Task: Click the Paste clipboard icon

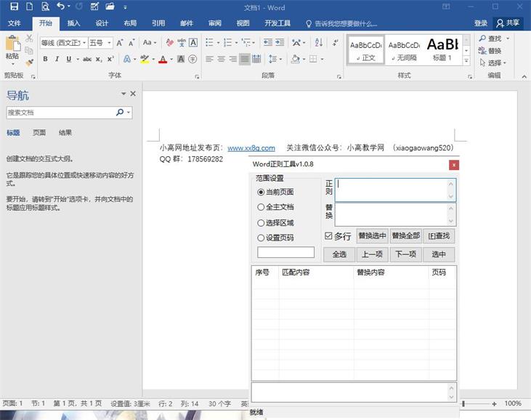Action: pos(13,44)
